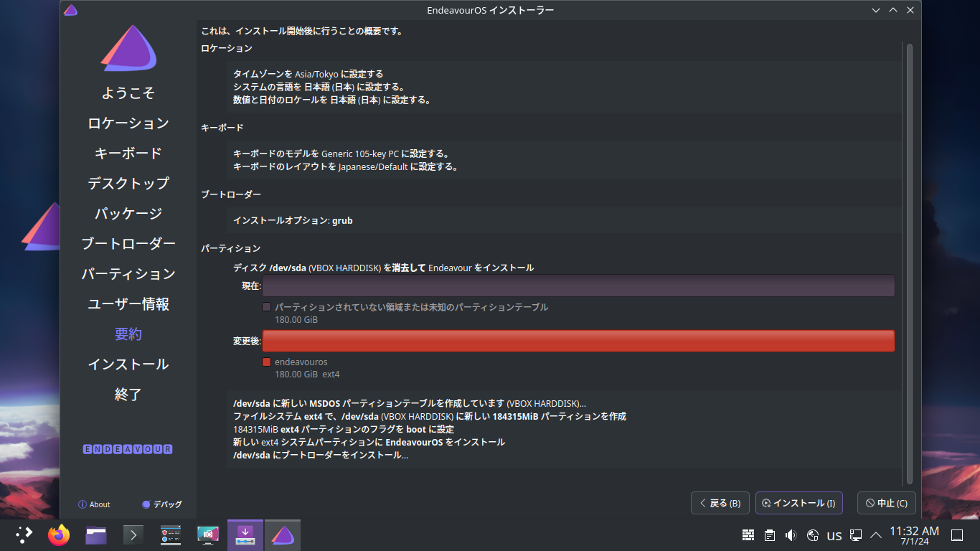980x551 pixels.
Task: Open the terminal taskbar icon
Action: tap(133, 535)
